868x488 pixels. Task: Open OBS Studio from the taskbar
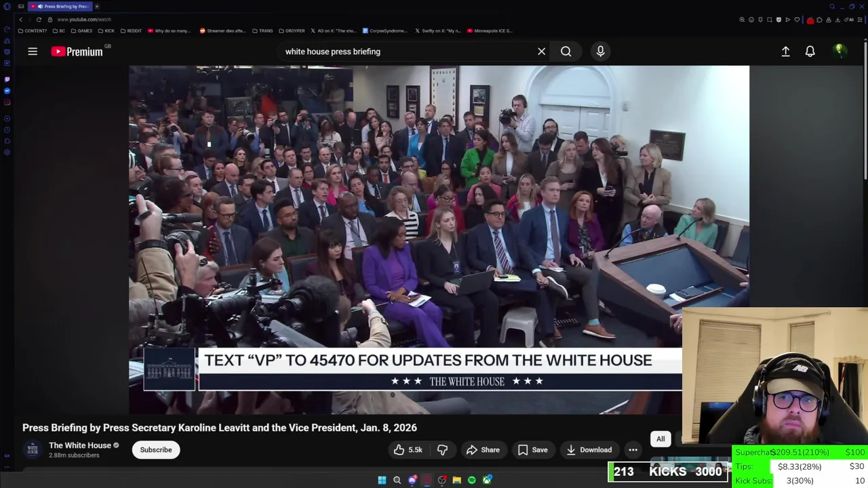(441, 481)
